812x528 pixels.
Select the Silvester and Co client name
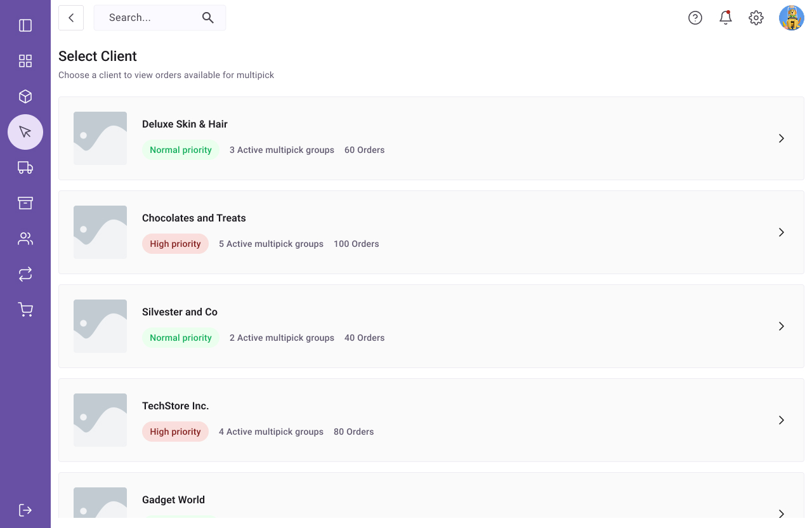[180, 312]
